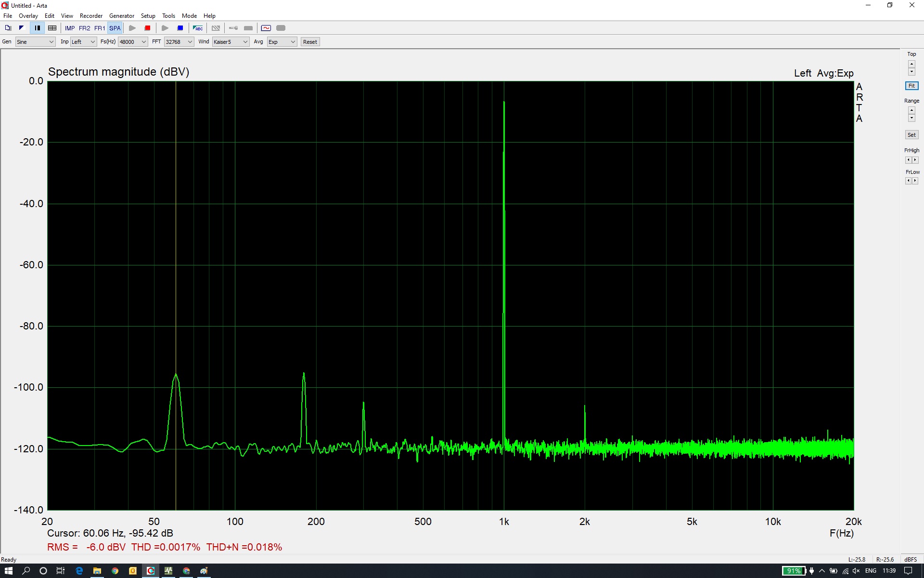Screen dimensions: 924x578
Task: Open the Avg averaging dropdown
Action: pos(282,42)
